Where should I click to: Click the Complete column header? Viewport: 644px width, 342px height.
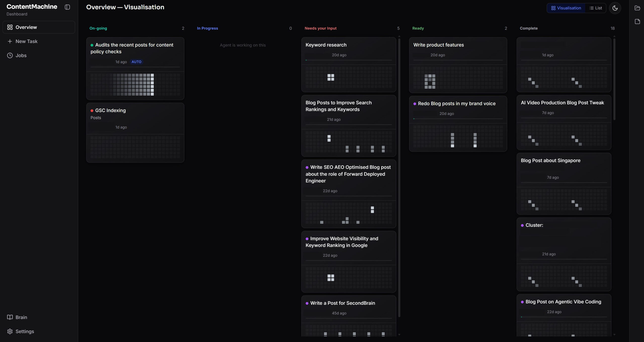pos(529,28)
